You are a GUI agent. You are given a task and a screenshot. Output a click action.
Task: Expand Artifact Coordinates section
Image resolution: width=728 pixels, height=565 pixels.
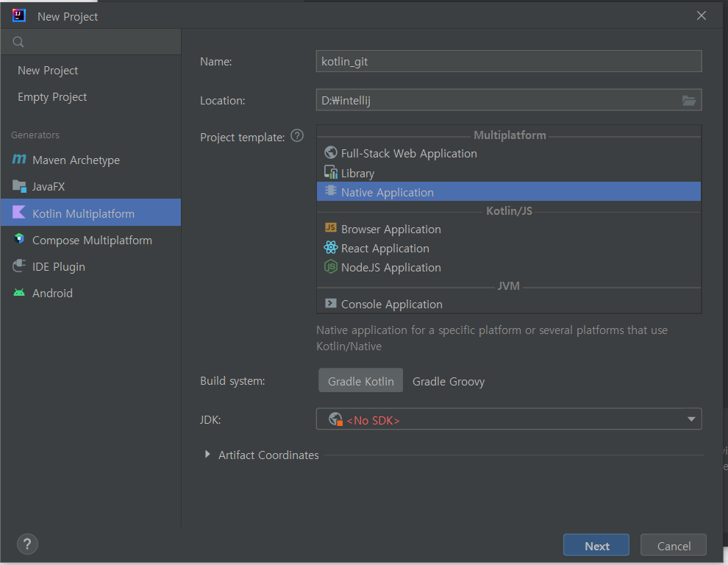207,455
